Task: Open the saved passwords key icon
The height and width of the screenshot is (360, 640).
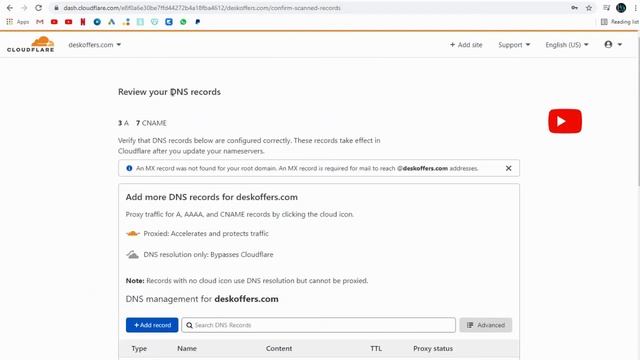Action: click(x=574, y=8)
